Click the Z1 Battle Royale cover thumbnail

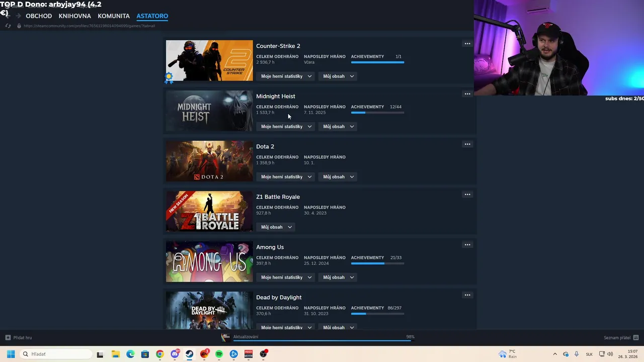coord(209,211)
